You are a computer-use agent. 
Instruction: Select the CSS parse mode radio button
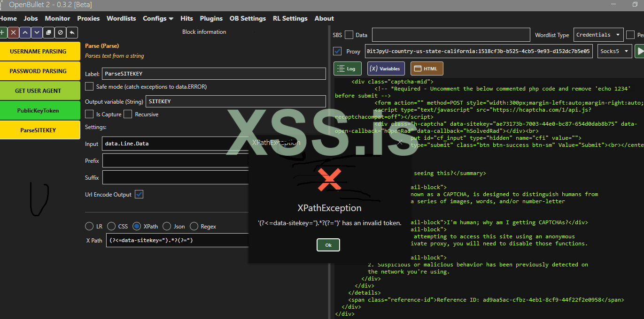click(111, 226)
